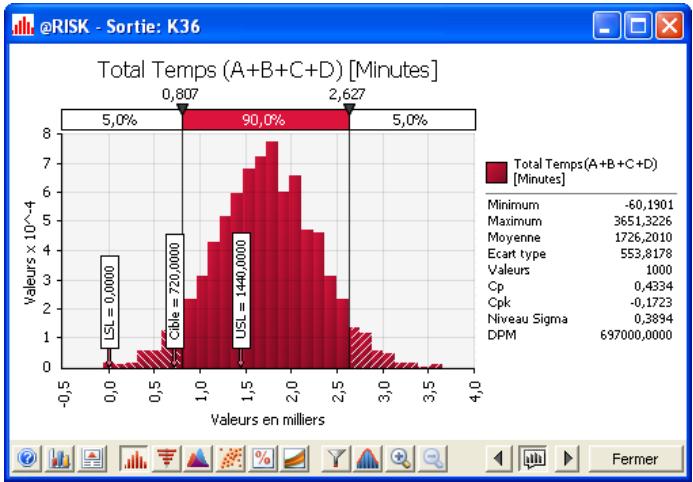This screenshot has width=693, height=482.
Task: Click the 2,627 delimiter value label
Action: (347, 94)
